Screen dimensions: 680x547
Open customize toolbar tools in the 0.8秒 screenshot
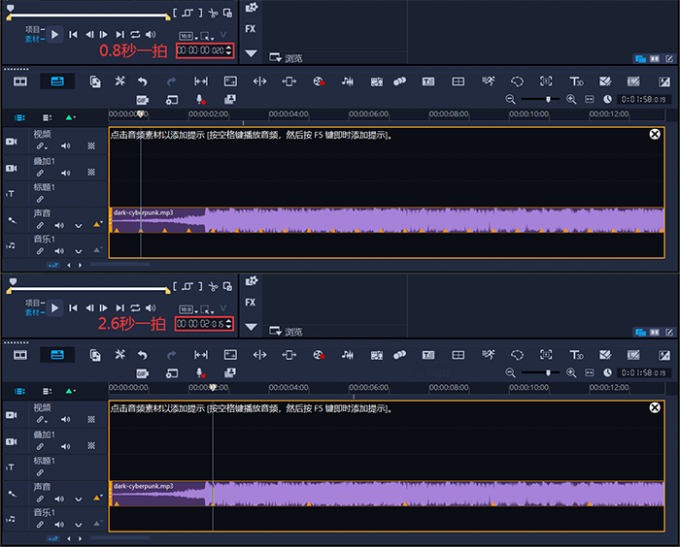[x=120, y=81]
